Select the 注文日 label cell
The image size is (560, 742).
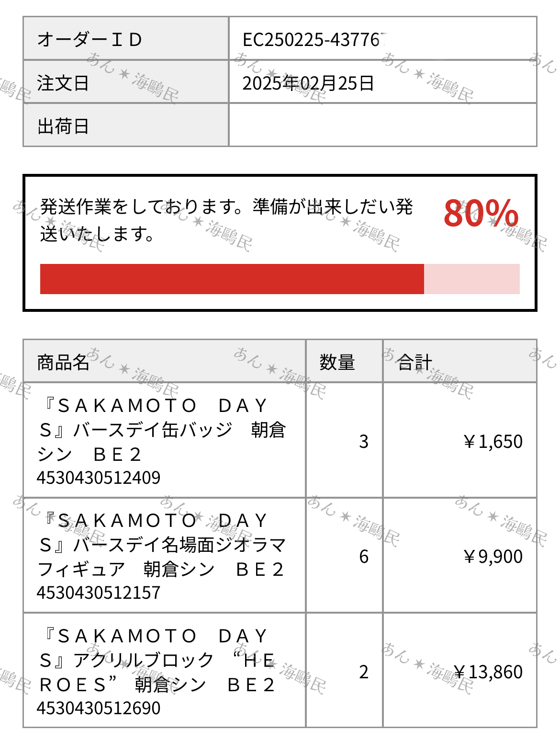point(126,81)
